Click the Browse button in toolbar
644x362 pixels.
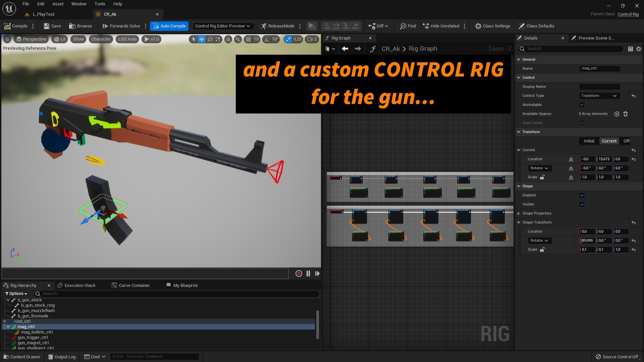82,25
